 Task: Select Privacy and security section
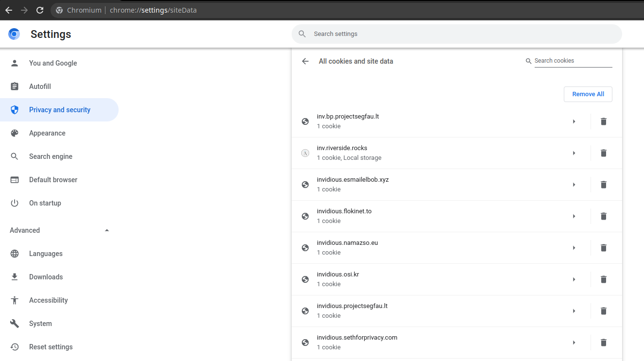pyautogui.click(x=59, y=110)
